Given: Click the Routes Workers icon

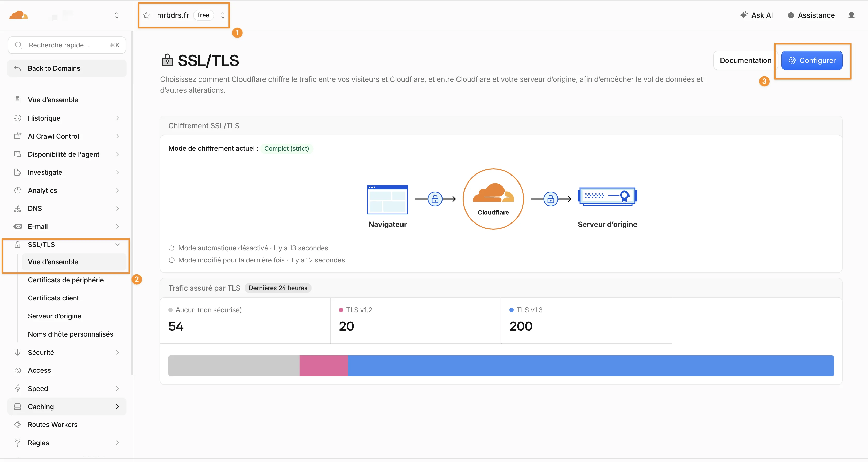Looking at the screenshot, I should (x=18, y=425).
